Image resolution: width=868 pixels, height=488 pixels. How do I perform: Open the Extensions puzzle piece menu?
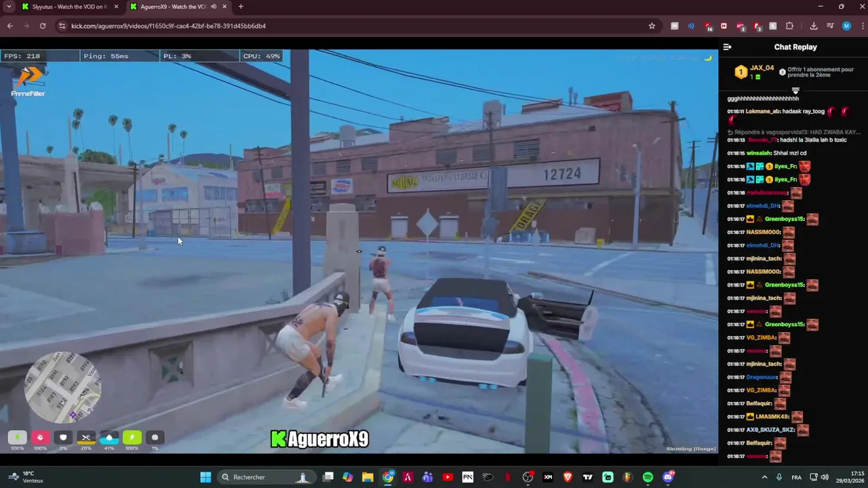click(x=789, y=26)
